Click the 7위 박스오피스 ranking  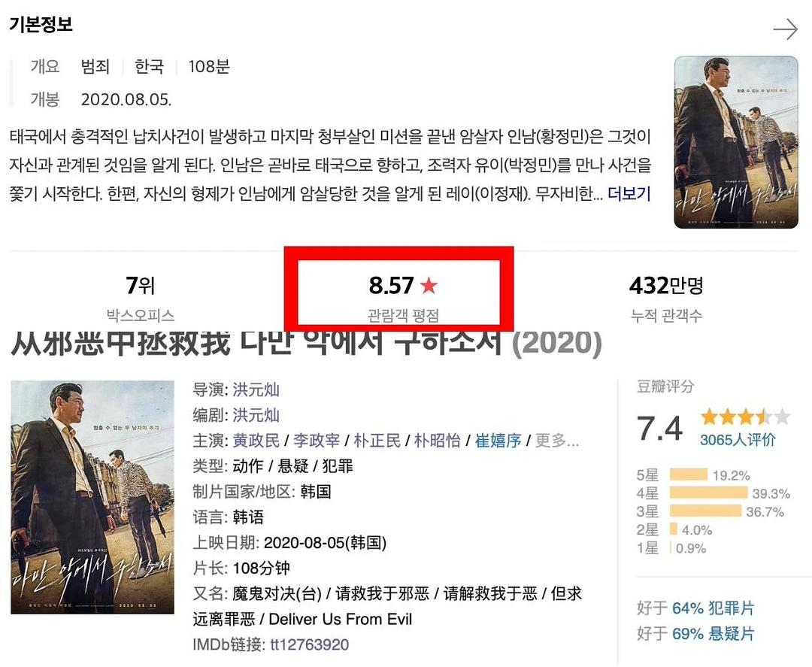(141, 287)
